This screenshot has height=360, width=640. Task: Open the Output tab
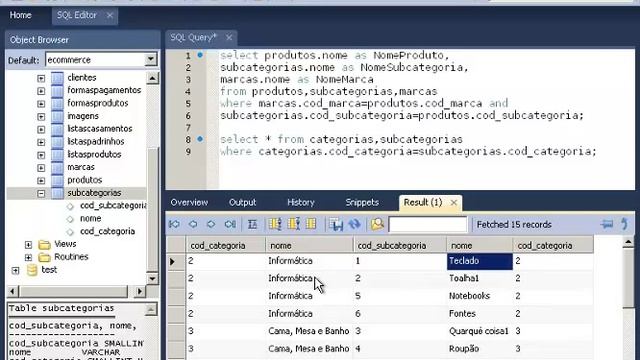coord(242,202)
